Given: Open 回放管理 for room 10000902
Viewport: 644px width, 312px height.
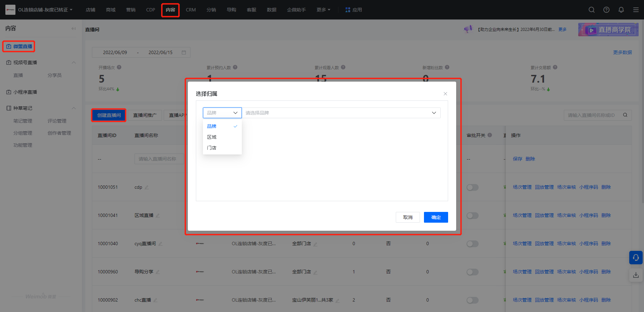Looking at the screenshot, I should coord(544,300).
